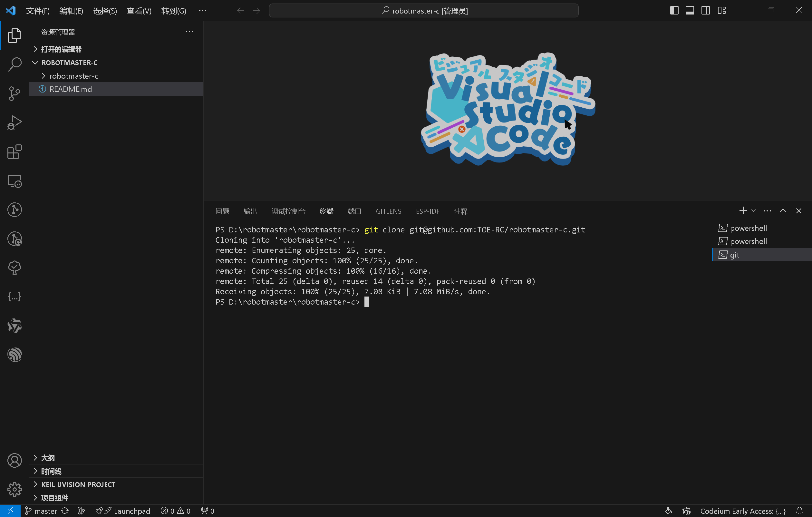Open the new terminal profile dropdown arrow
Screen dimensions: 812x517
click(x=753, y=211)
